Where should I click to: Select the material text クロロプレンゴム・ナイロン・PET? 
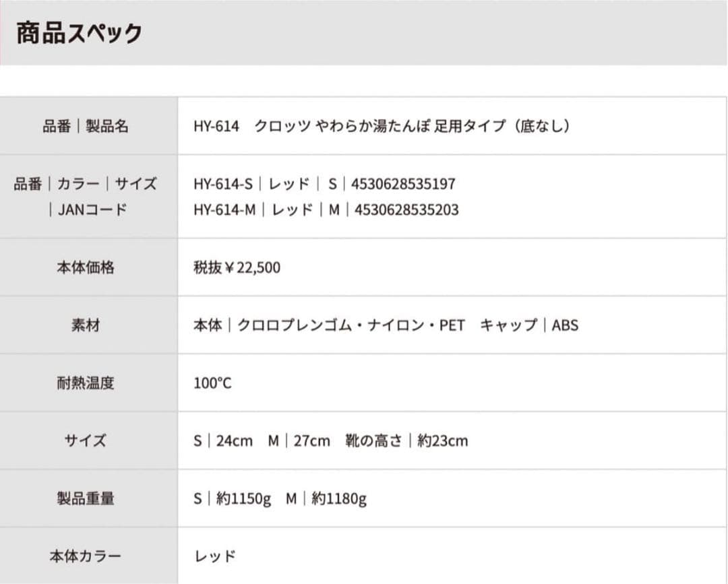point(351,325)
